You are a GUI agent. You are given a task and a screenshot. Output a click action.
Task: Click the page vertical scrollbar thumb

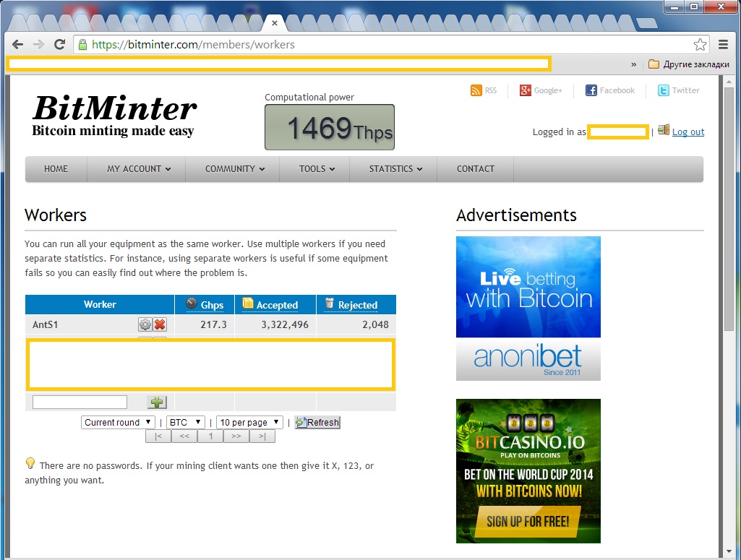tap(729, 208)
